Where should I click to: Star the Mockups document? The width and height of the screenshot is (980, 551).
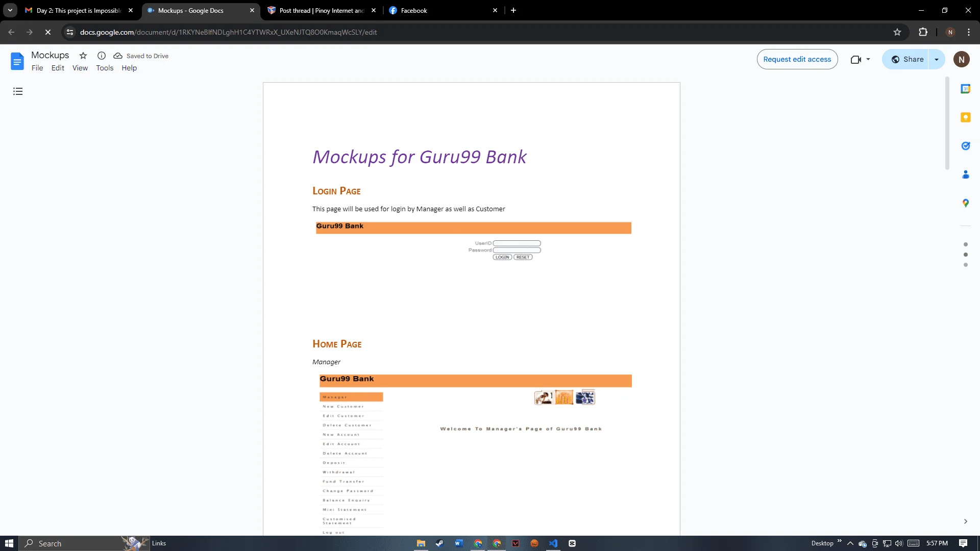pos(83,56)
